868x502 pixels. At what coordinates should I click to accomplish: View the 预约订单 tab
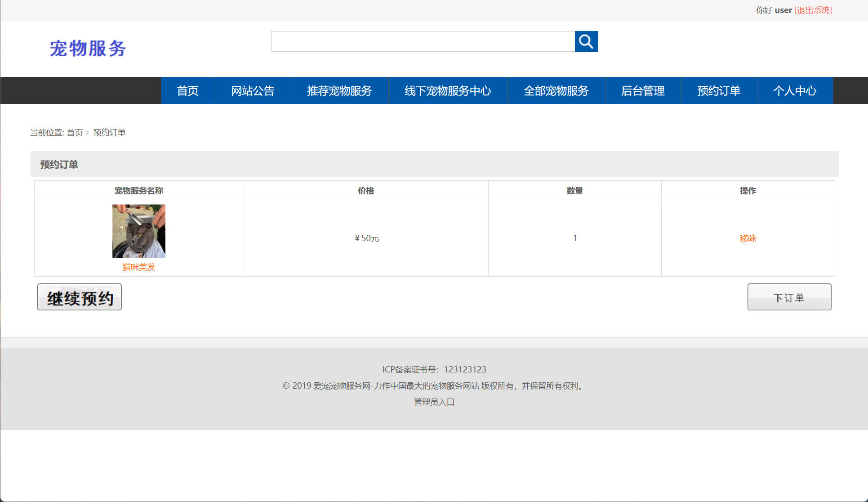pyautogui.click(x=718, y=90)
